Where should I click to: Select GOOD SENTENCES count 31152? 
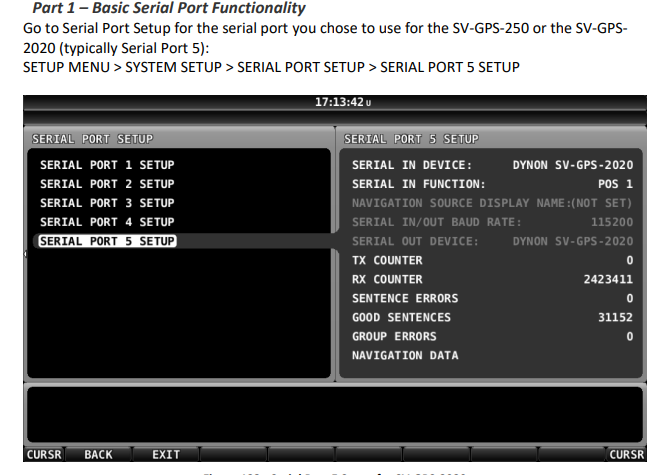tap(614, 317)
